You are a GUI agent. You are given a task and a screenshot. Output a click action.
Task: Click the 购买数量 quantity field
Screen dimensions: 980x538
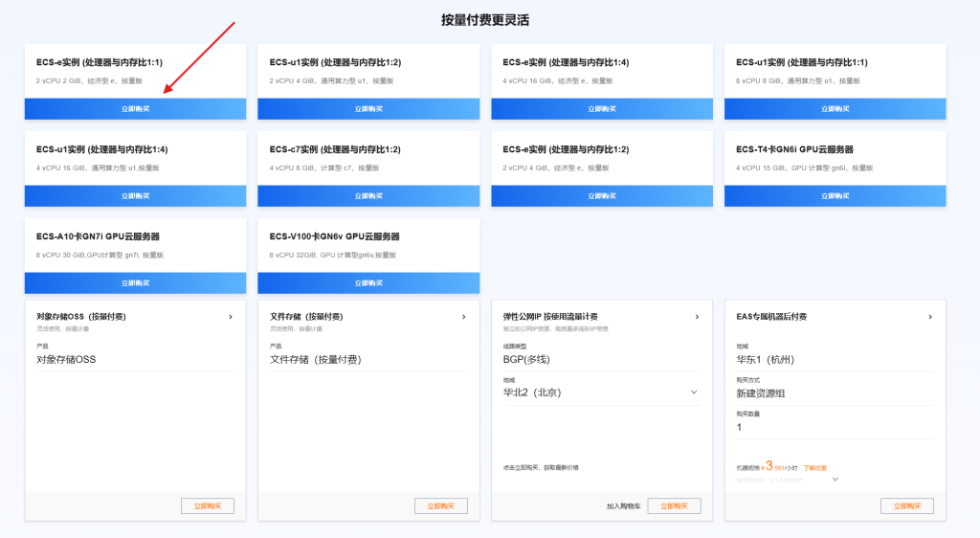(834, 427)
